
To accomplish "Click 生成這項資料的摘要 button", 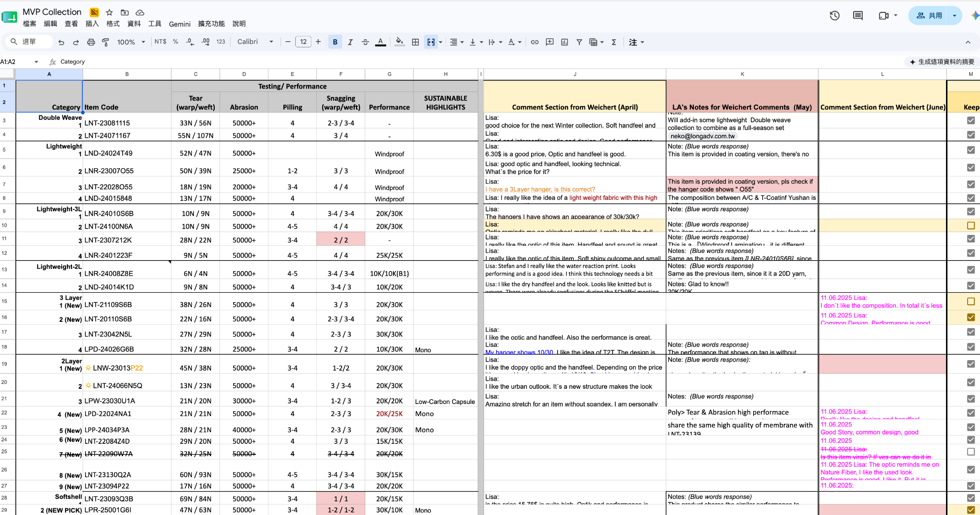I will point(942,62).
